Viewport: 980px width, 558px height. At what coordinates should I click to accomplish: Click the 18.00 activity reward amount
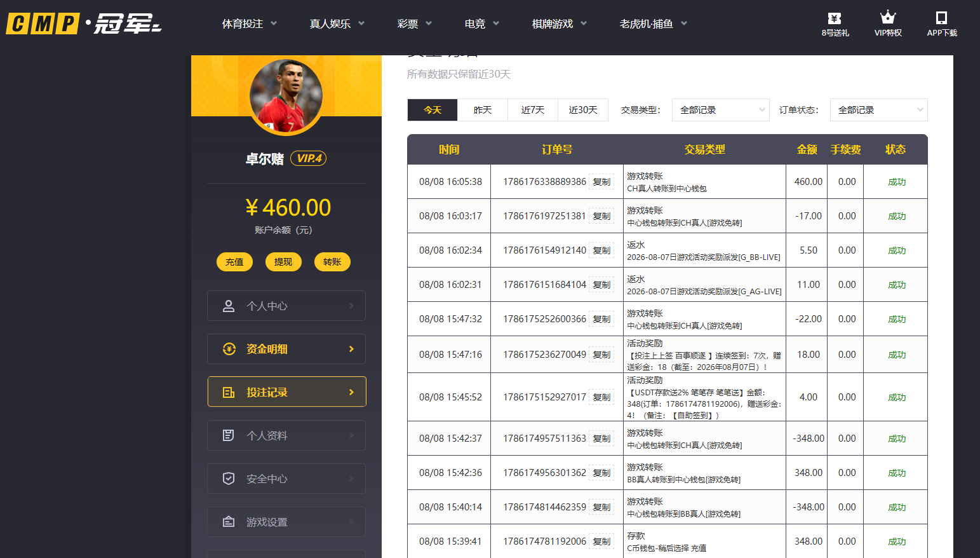coord(809,355)
